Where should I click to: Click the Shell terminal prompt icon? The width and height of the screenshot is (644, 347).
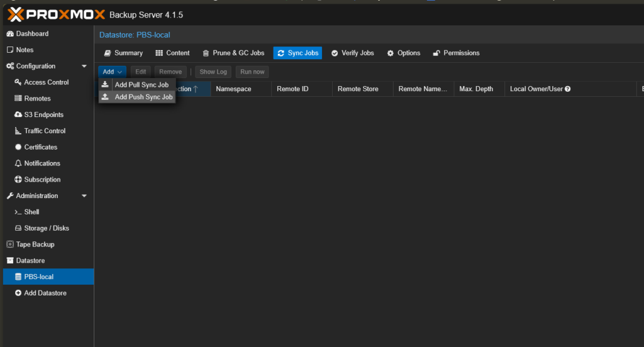click(18, 212)
